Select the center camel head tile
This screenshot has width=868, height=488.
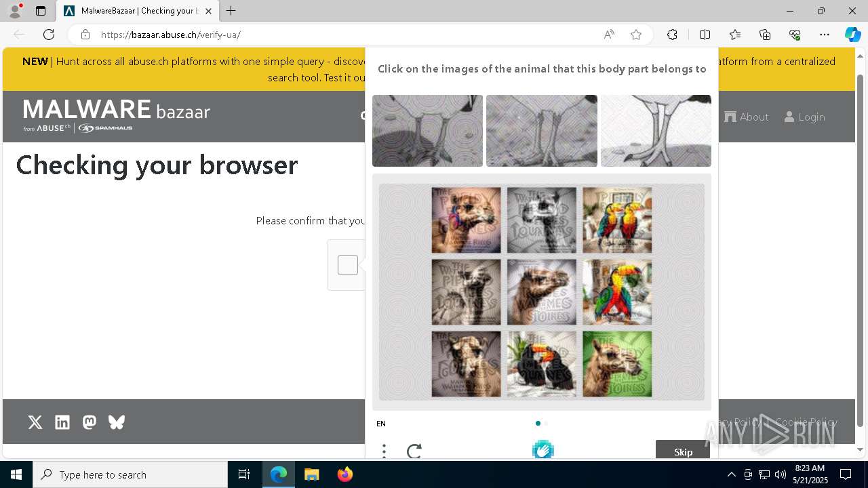(541, 292)
